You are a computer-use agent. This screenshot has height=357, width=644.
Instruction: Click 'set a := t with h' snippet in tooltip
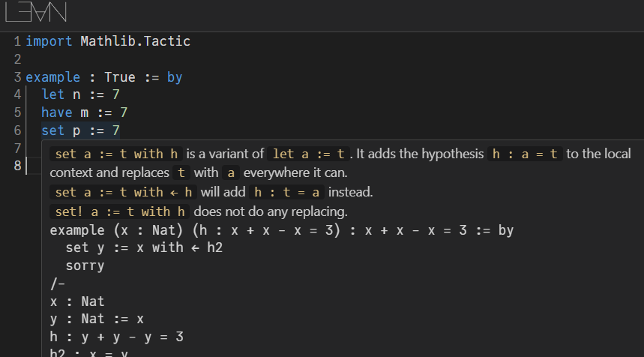(x=116, y=154)
